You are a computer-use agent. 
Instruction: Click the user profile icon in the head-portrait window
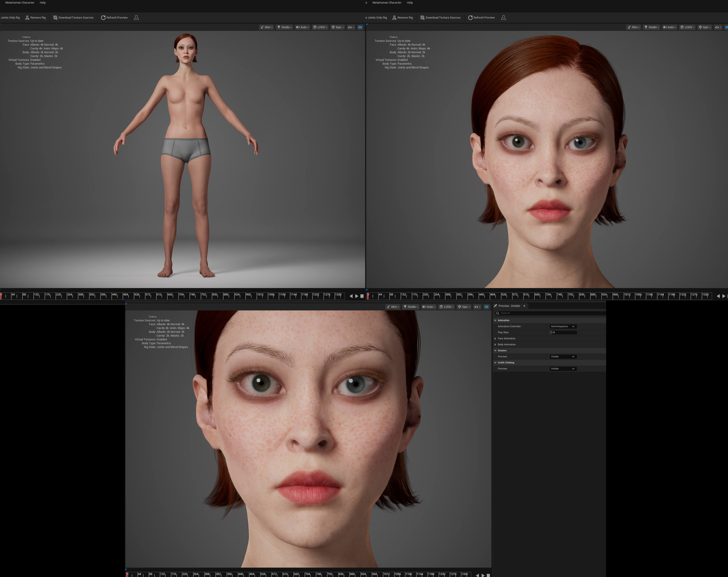(x=504, y=18)
